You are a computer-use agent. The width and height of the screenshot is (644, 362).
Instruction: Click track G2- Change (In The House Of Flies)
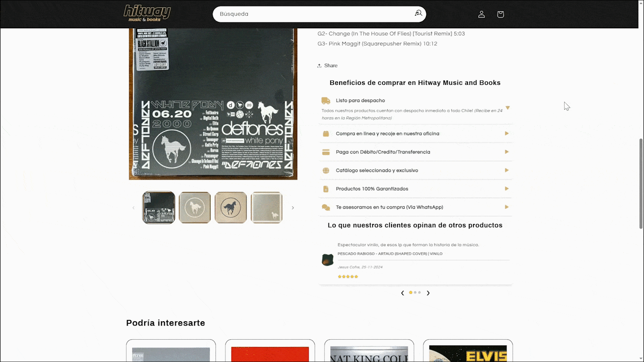click(391, 33)
